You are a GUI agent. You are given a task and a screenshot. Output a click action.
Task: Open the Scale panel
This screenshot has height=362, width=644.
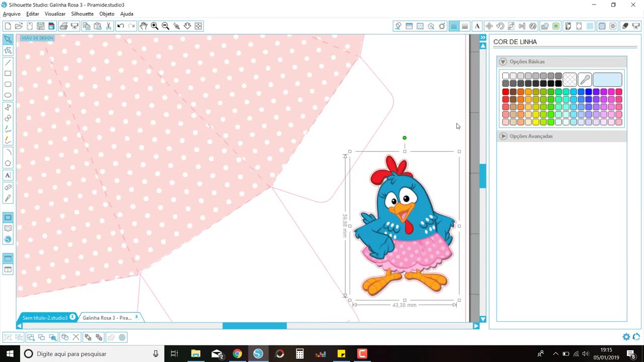click(511, 26)
